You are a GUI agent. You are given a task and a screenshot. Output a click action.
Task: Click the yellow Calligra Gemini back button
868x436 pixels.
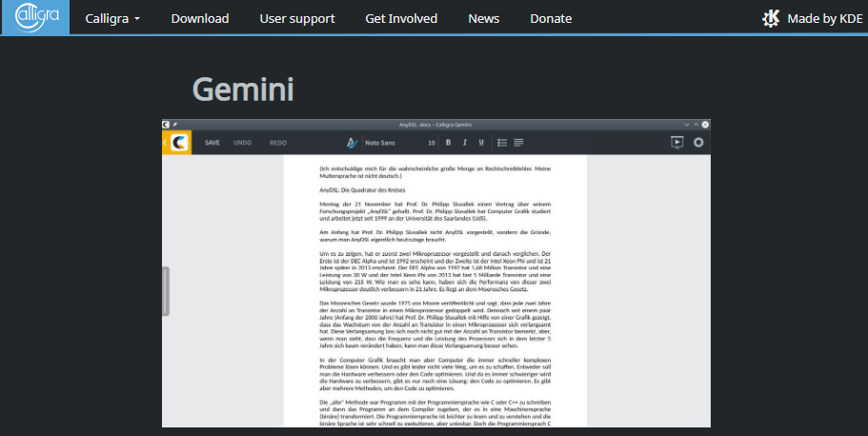pos(176,143)
